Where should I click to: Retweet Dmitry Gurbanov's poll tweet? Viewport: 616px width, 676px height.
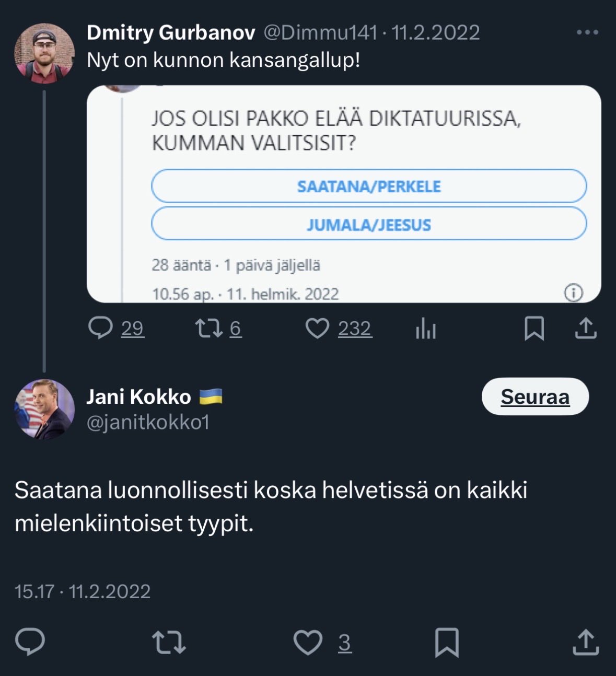pos(209,328)
